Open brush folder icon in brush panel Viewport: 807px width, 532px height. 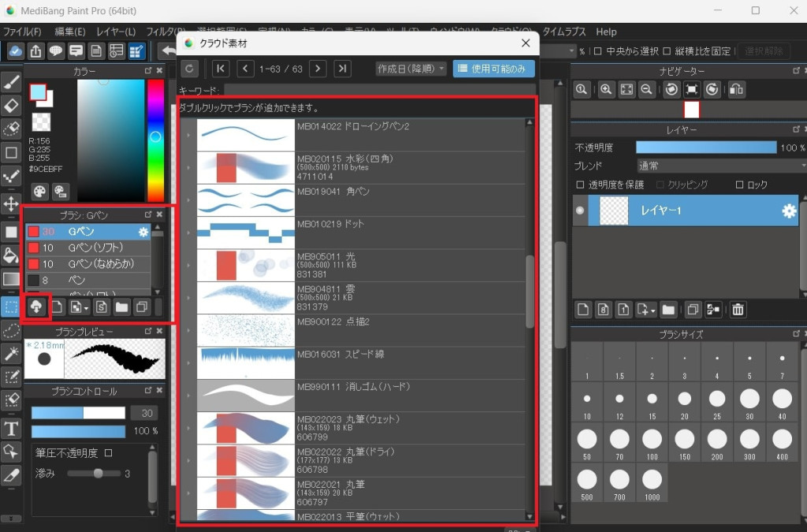[x=121, y=307]
